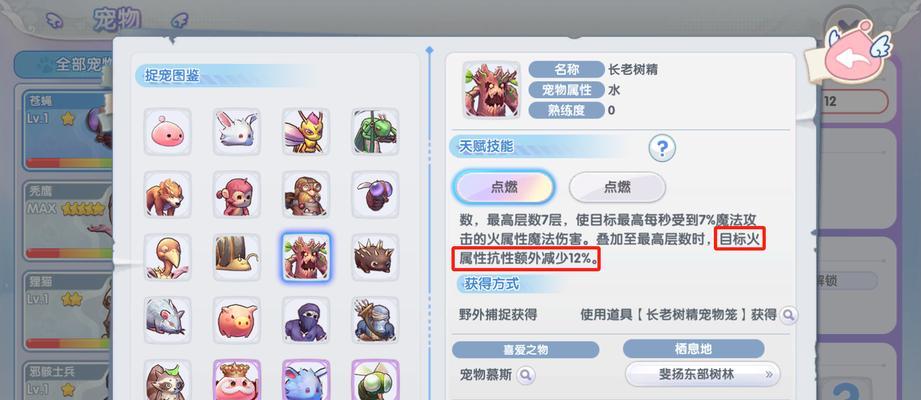Go to habitat 斐扬东部树林

click(x=703, y=374)
